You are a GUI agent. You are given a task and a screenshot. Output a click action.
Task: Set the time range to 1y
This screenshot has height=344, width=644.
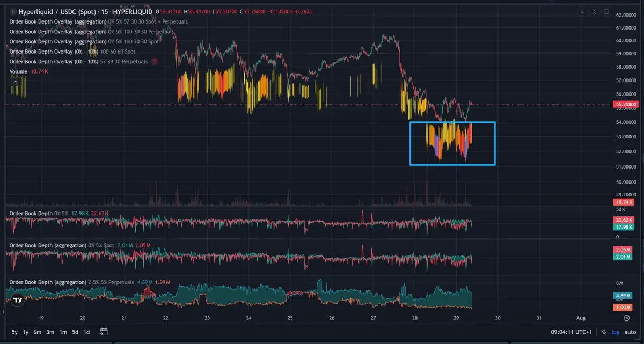click(26, 332)
